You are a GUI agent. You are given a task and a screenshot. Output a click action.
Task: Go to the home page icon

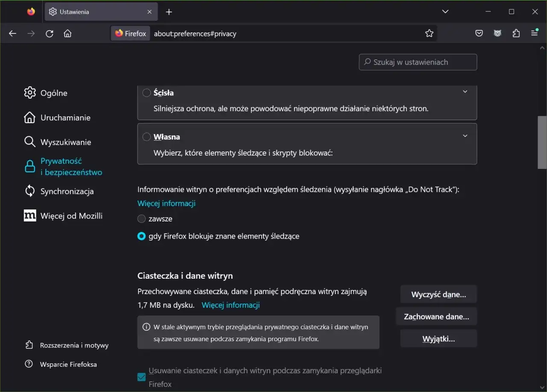tap(67, 33)
